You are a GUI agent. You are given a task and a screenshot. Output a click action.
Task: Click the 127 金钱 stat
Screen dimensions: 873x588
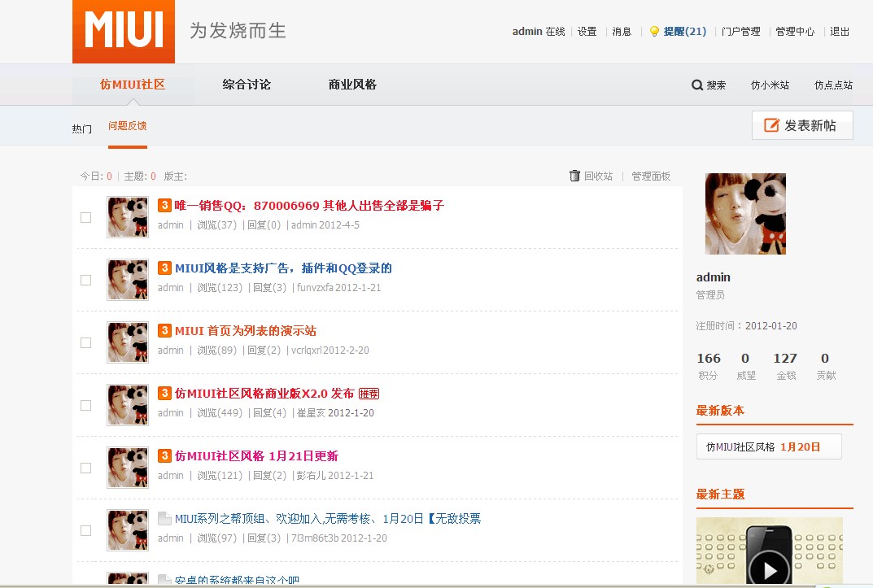786,365
